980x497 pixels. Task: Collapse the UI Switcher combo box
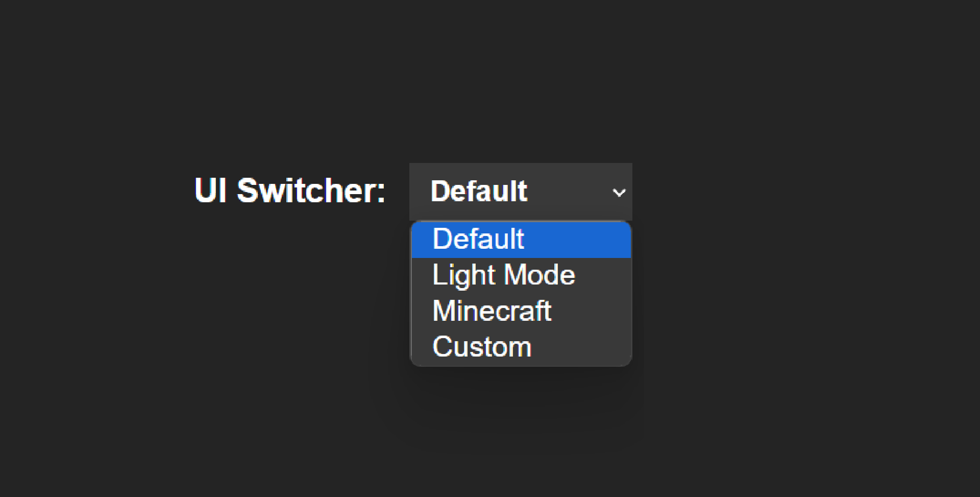click(520, 192)
